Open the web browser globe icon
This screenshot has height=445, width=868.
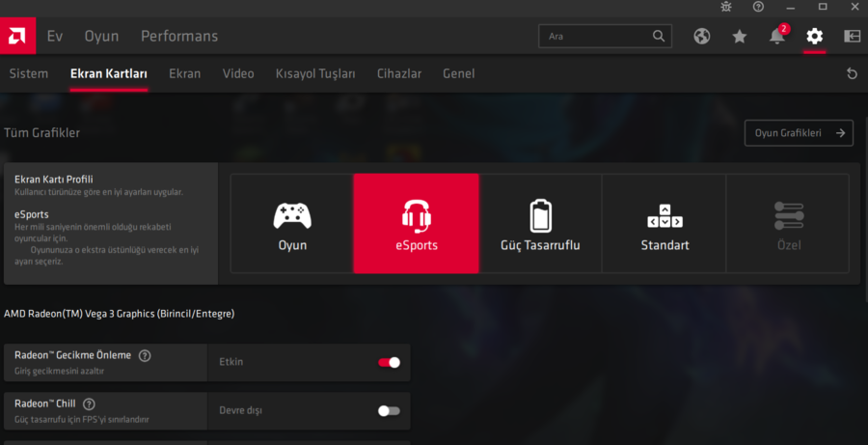pos(702,37)
